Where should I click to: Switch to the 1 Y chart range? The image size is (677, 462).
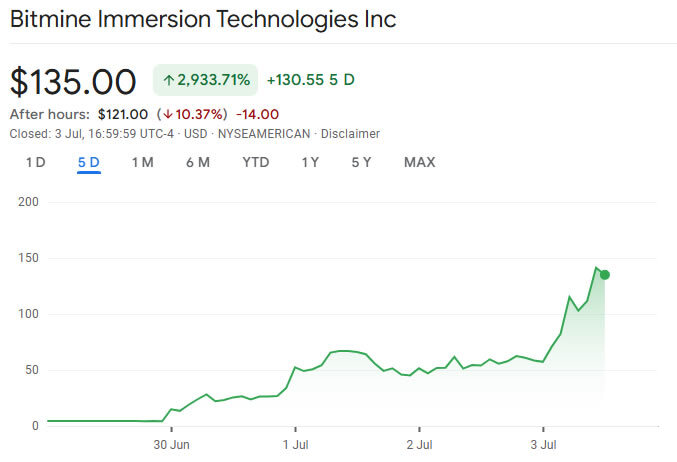pos(310,162)
